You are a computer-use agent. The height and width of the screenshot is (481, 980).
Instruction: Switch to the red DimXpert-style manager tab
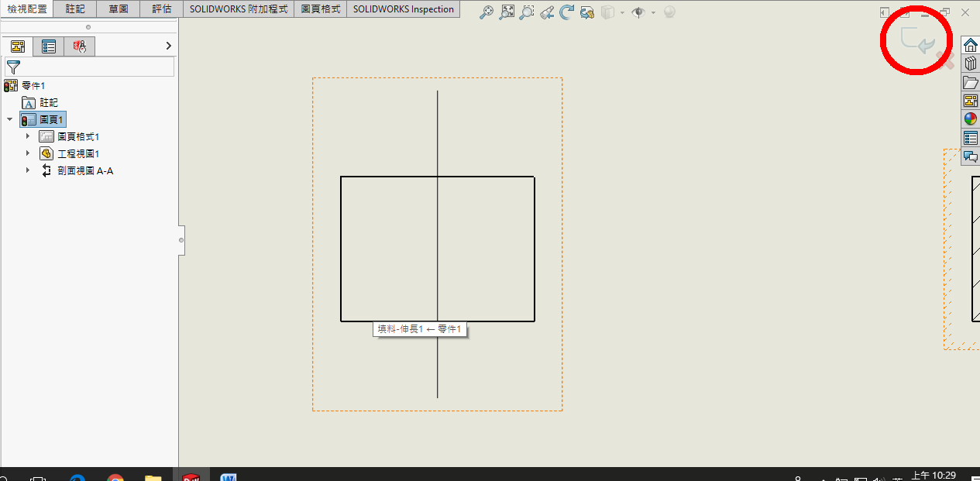80,46
